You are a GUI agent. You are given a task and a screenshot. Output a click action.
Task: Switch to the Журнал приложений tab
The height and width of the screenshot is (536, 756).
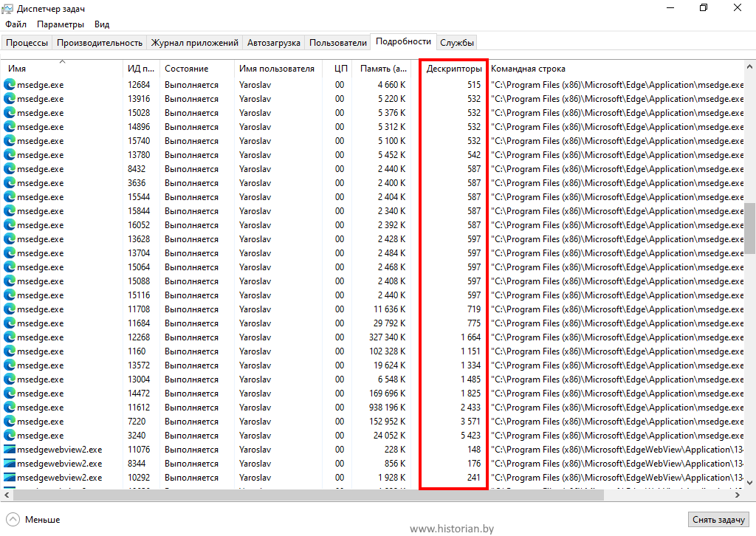click(194, 42)
